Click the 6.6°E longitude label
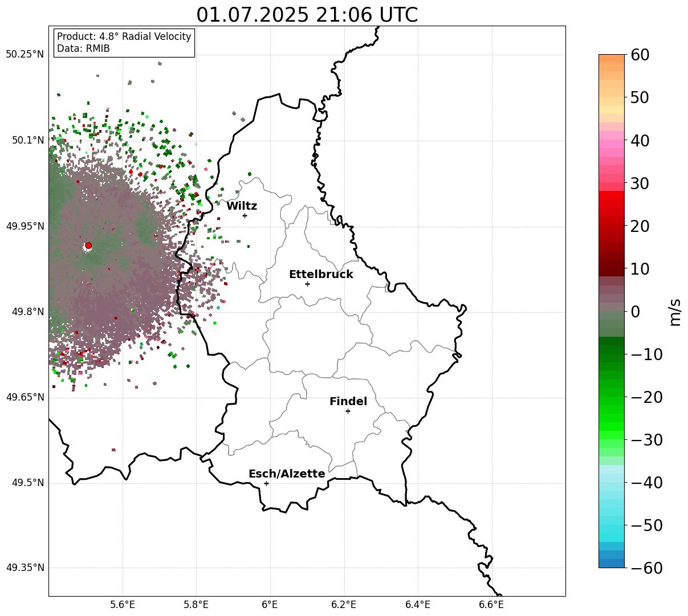 (x=491, y=605)
